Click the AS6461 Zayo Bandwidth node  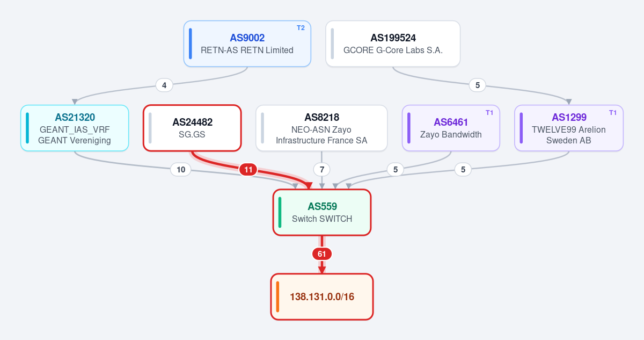[x=451, y=128]
